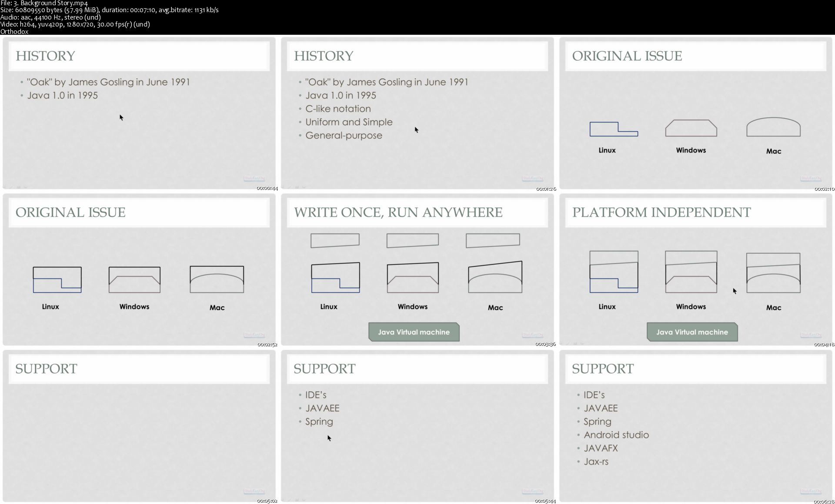Click the Mac shape in the PLATFORM INDEPENDENT slide
The image size is (835, 504).
tap(773, 273)
